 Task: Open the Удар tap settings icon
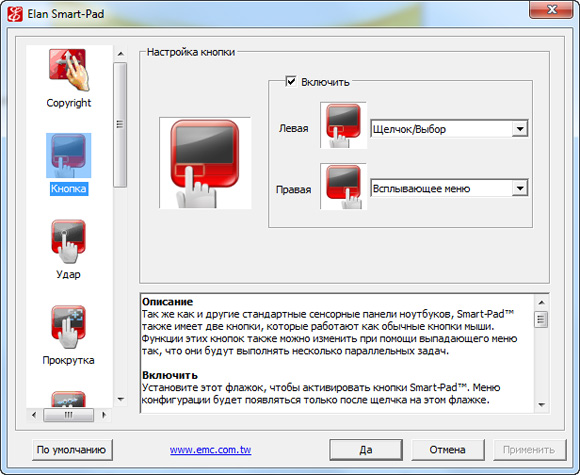pyautogui.click(x=68, y=241)
